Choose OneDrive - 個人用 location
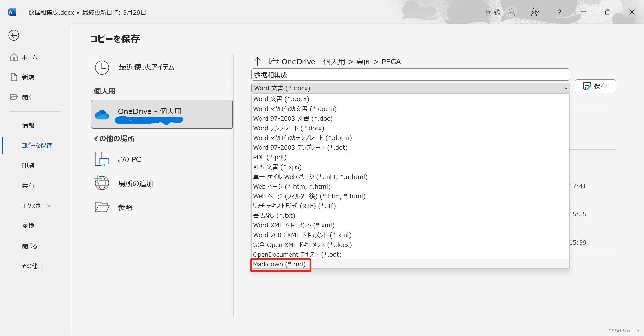Screen dimensions: 644x336 (x=162, y=114)
